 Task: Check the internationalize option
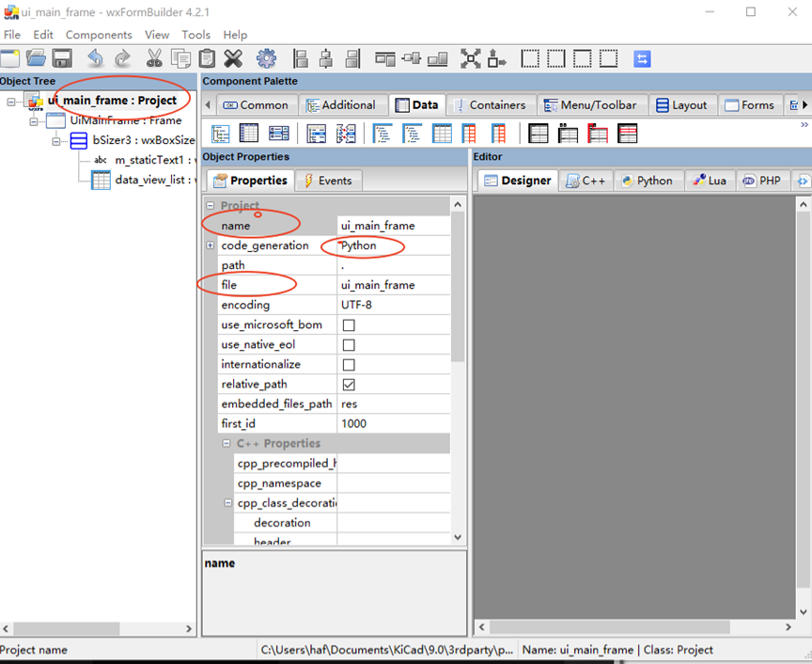[x=349, y=365]
